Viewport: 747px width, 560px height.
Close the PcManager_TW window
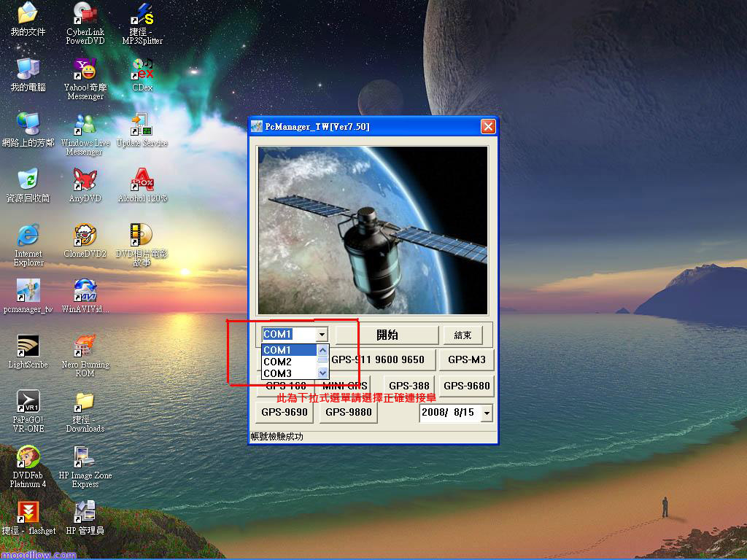coord(488,127)
